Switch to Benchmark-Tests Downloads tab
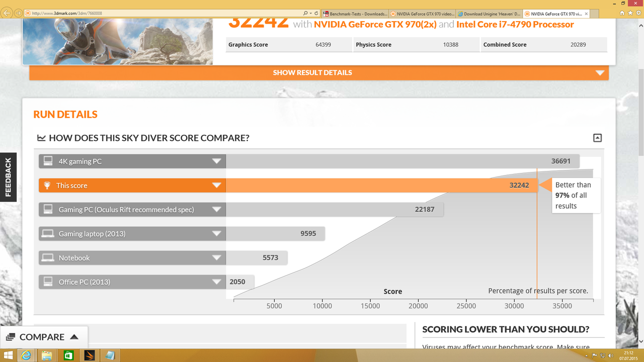 355,14
